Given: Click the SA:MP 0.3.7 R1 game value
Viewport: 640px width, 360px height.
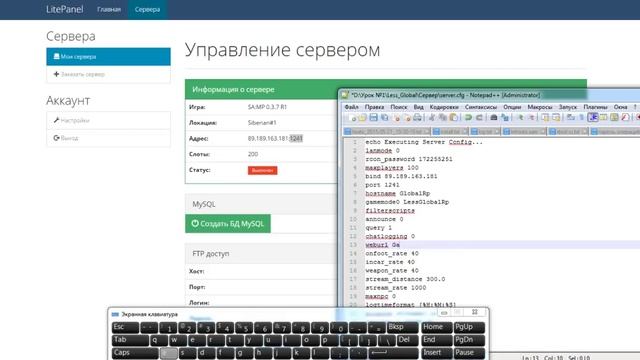Looking at the screenshot, I should click(267, 107).
